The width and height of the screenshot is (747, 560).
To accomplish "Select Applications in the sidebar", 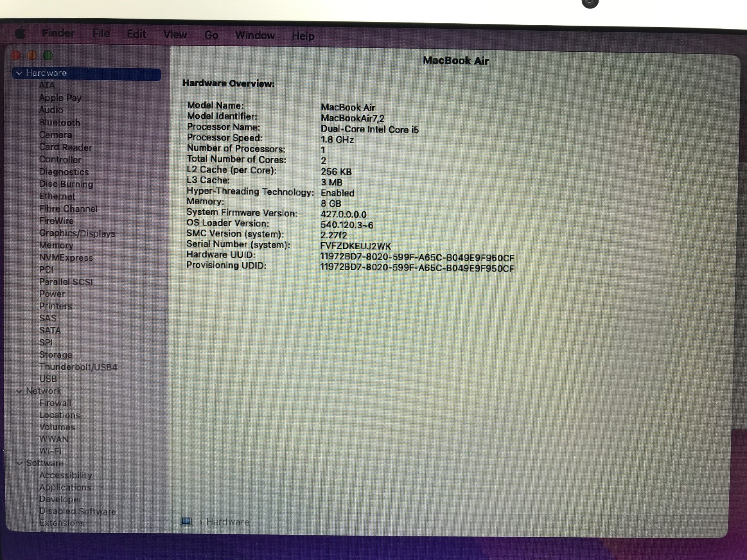I will [65, 488].
